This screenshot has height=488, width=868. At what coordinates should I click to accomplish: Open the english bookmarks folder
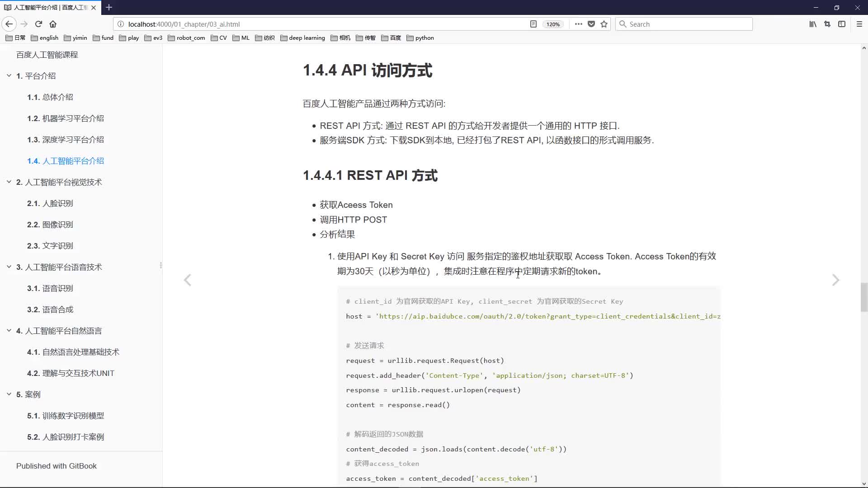44,38
